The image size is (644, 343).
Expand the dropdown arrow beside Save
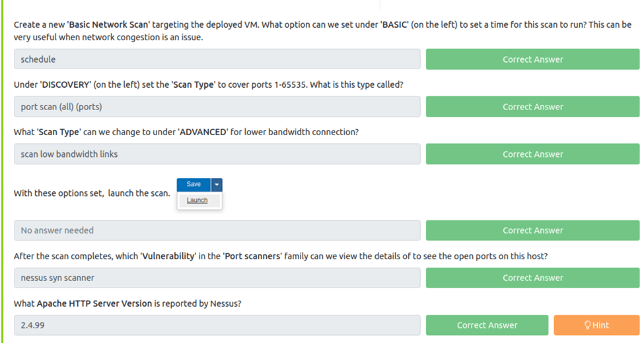click(217, 185)
